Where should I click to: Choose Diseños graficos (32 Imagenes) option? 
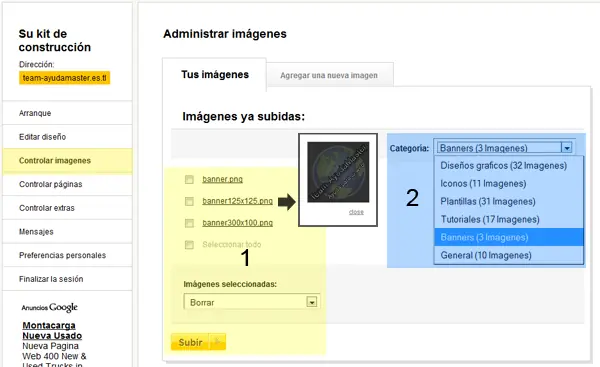pyautogui.click(x=509, y=166)
